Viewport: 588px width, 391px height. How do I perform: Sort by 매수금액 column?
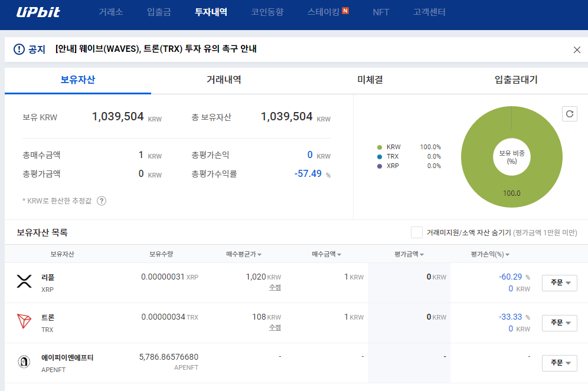(x=326, y=254)
